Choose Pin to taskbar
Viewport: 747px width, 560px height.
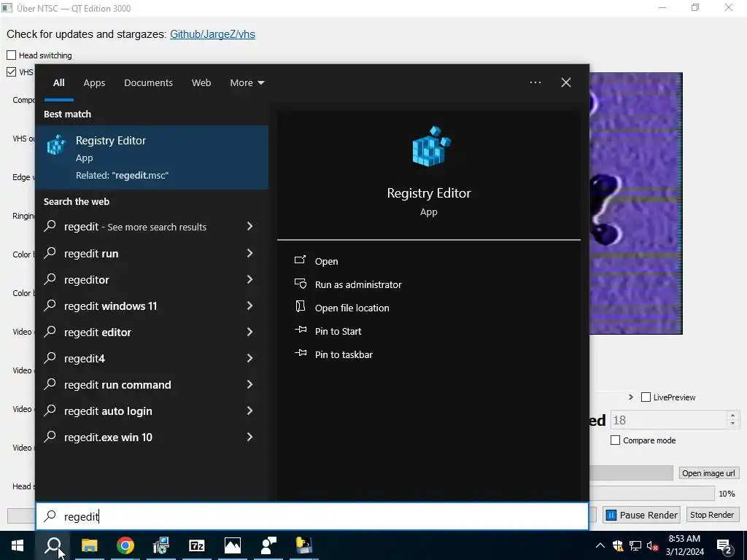tap(344, 354)
